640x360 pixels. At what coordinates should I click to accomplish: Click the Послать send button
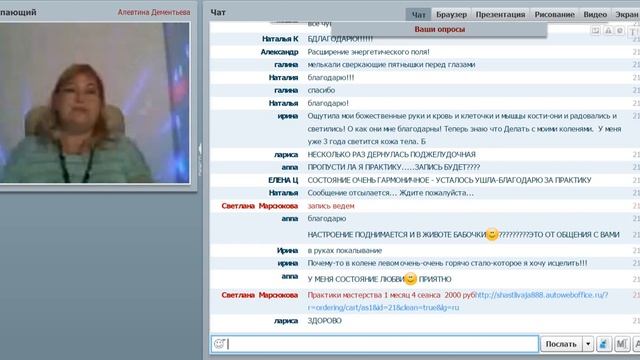[x=561, y=344]
